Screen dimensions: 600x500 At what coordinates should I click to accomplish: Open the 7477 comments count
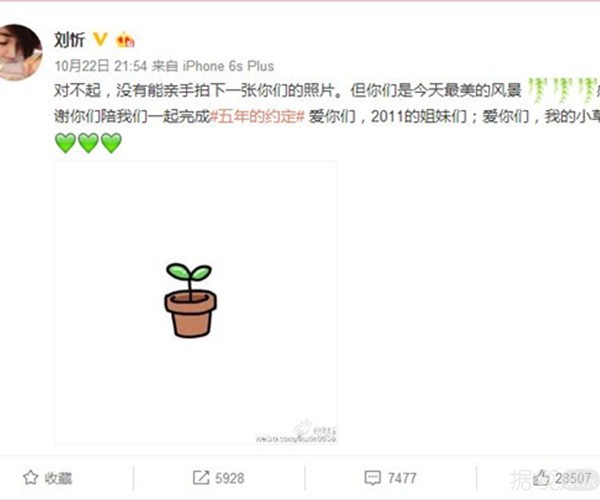(x=402, y=478)
